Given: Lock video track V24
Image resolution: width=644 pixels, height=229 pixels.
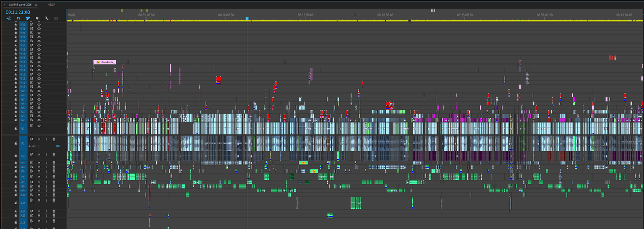Looking at the screenshot, I should pyautogui.click(x=16, y=28).
